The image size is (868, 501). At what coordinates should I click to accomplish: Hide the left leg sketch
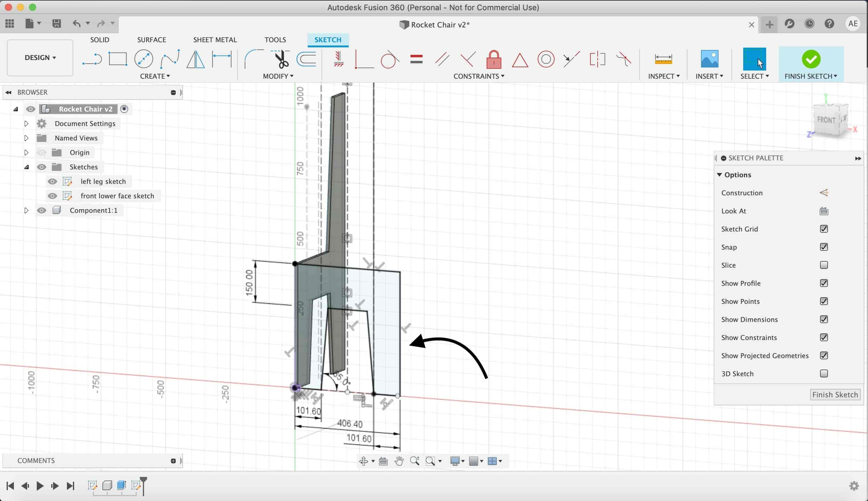[52, 181]
